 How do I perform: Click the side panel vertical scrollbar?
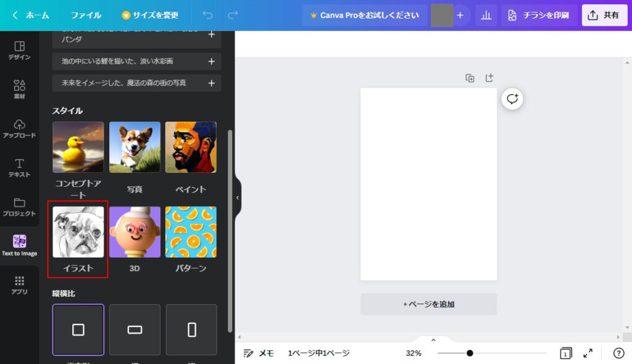click(230, 231)
